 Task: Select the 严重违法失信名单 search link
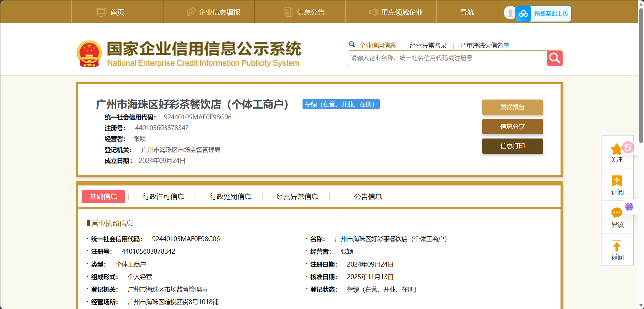[484, 45]
